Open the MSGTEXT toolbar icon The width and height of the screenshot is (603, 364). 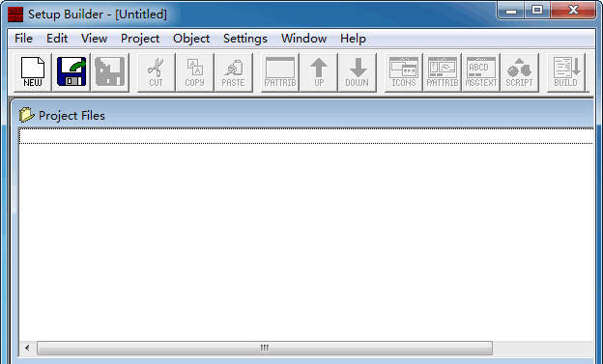pyautogui.click(x=481, y=72)
